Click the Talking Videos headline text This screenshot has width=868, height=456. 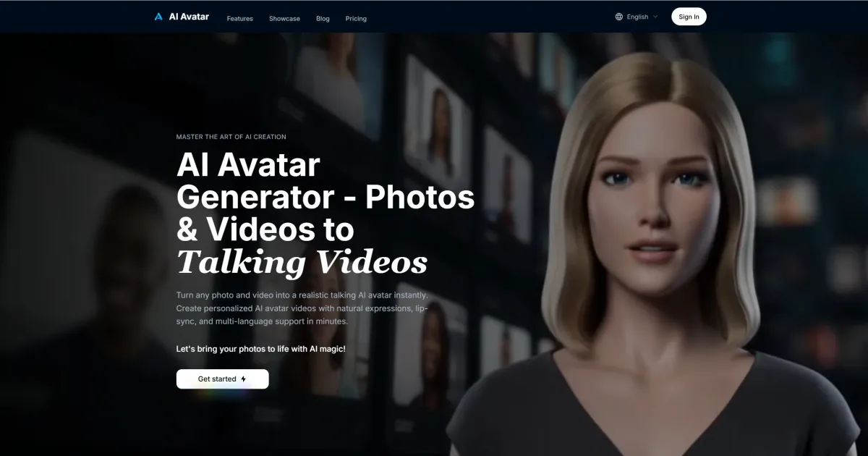point(302,262)
